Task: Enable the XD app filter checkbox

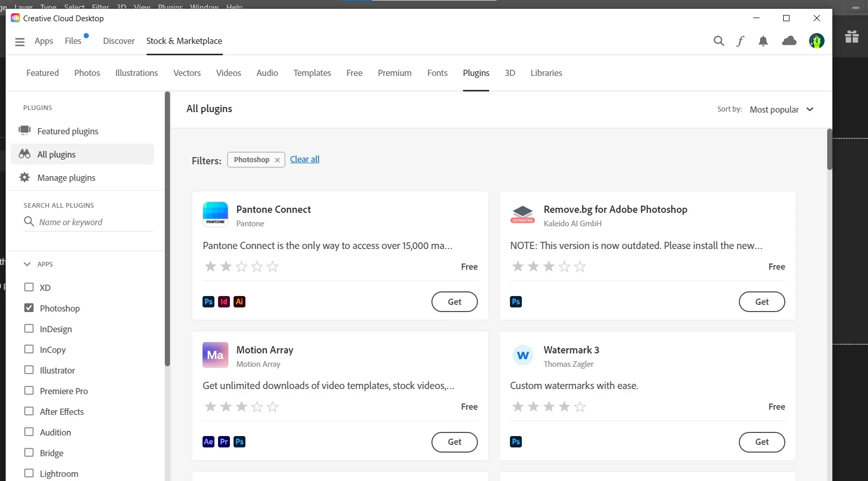Action: (x=29, y=287)
